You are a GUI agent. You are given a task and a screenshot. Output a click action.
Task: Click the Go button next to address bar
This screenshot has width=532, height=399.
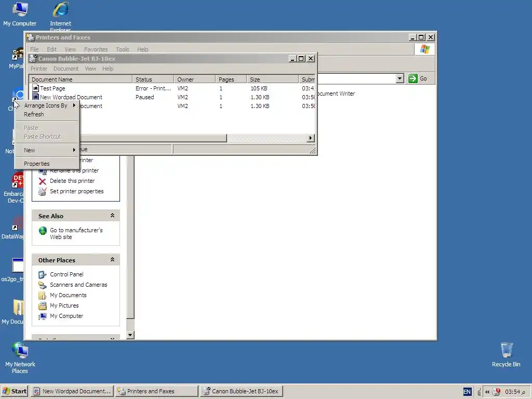pyautogui.click(x=418, y=79)
